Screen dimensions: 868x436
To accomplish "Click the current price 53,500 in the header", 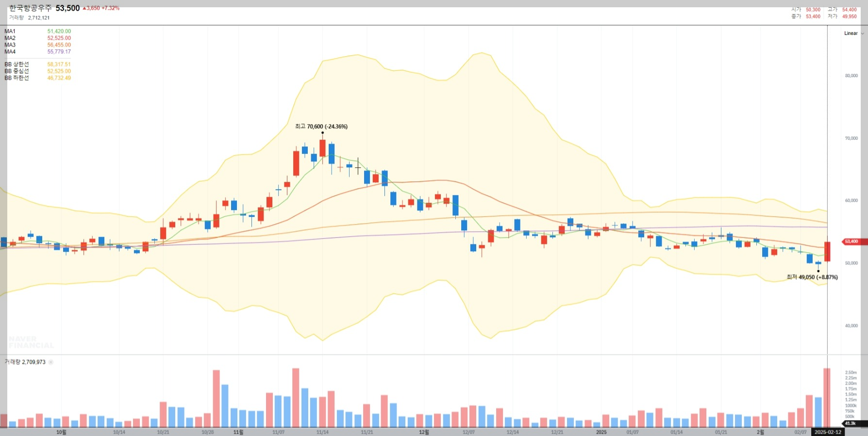I will point(67,8).
